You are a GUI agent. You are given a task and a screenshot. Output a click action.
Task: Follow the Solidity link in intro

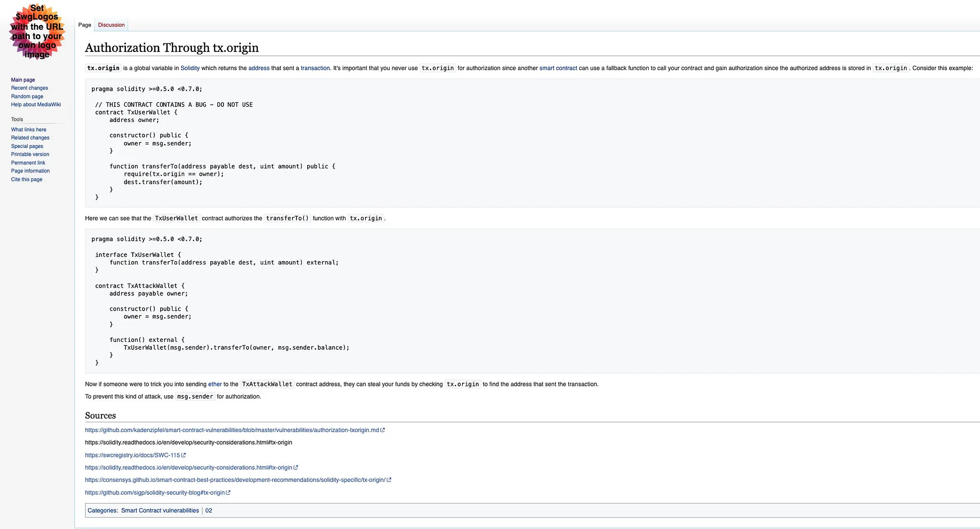190,69
